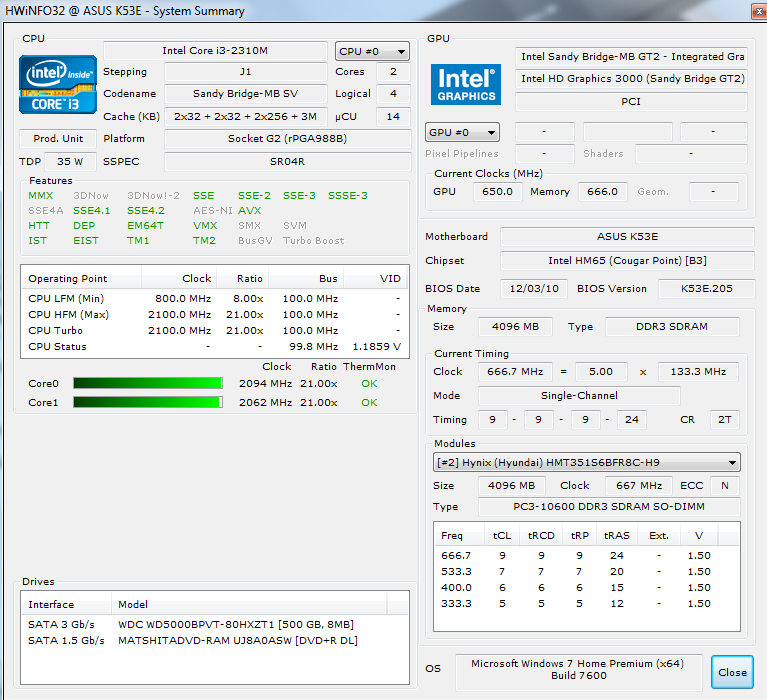
Task: Click the PCI bus field
Action: pos(632,102)
